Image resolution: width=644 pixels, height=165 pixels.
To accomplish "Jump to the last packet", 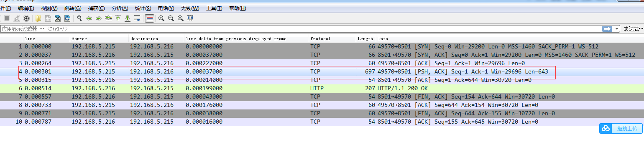I will tap(128, 18).
